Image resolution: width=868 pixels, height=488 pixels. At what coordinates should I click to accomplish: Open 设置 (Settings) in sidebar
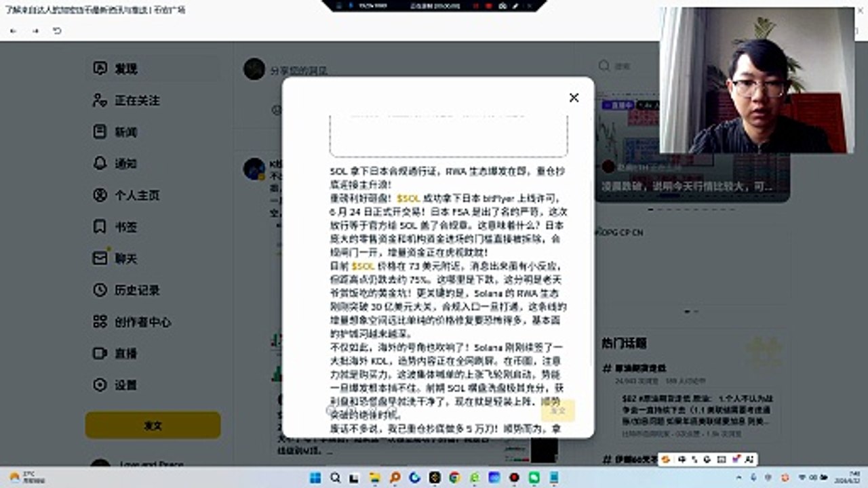153,385
